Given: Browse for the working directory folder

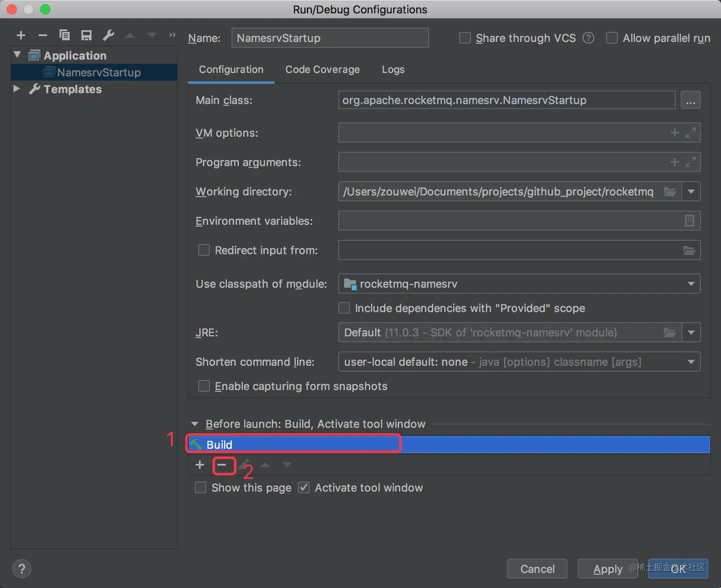Looking at the screenshot, I should coord(670,192).
